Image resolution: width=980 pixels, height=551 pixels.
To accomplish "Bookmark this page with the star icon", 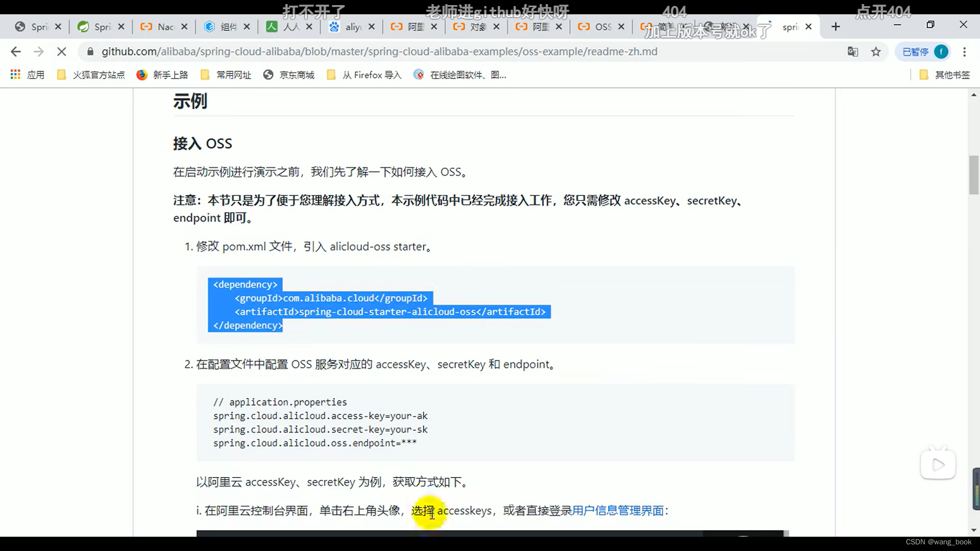I will (876, 52).
